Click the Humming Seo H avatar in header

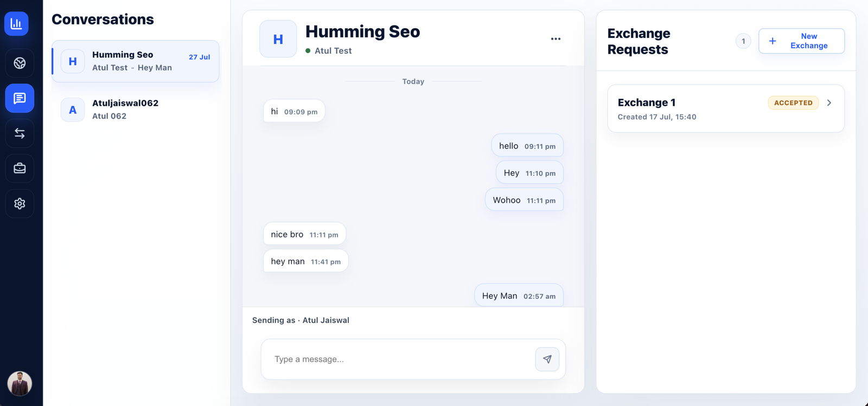click(278, 39)
